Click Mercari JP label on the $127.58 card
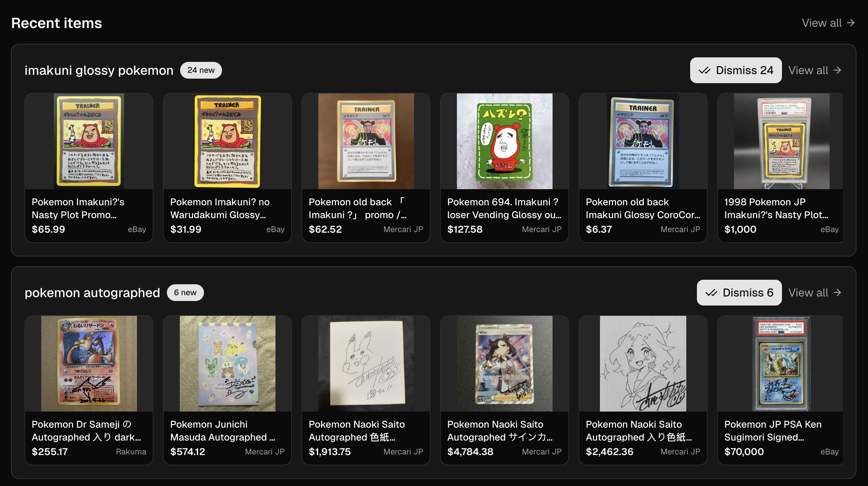 coord(542,229)
